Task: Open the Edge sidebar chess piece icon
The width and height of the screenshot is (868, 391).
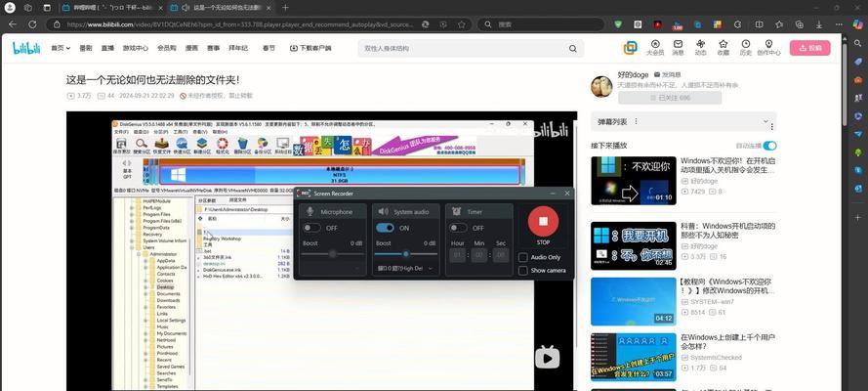Action: (858, 98)
